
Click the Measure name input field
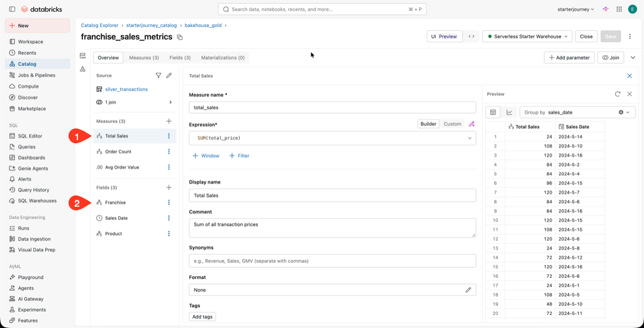[332, 107]
